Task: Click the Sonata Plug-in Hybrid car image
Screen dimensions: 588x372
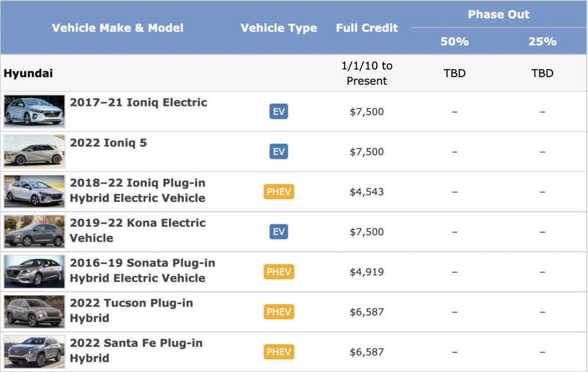Action: point(34,271)
